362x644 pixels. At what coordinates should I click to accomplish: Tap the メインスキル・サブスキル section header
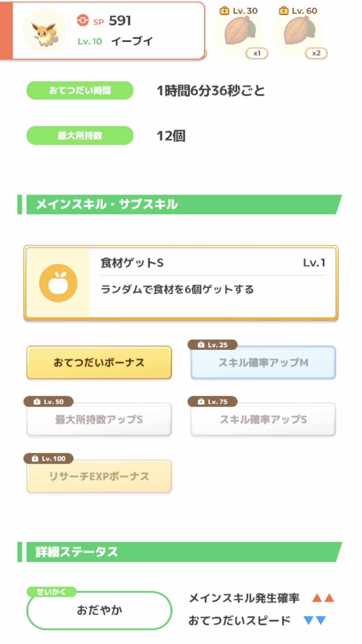point(180,205)
